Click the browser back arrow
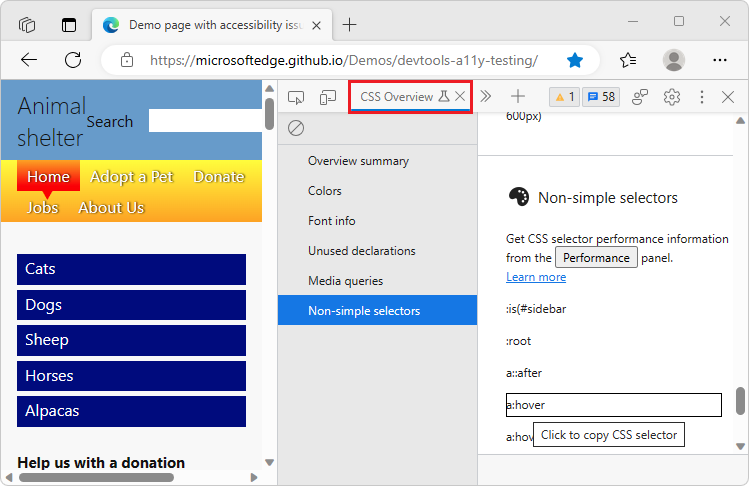Viewport: 749px width, 486px height. (29, 60)
